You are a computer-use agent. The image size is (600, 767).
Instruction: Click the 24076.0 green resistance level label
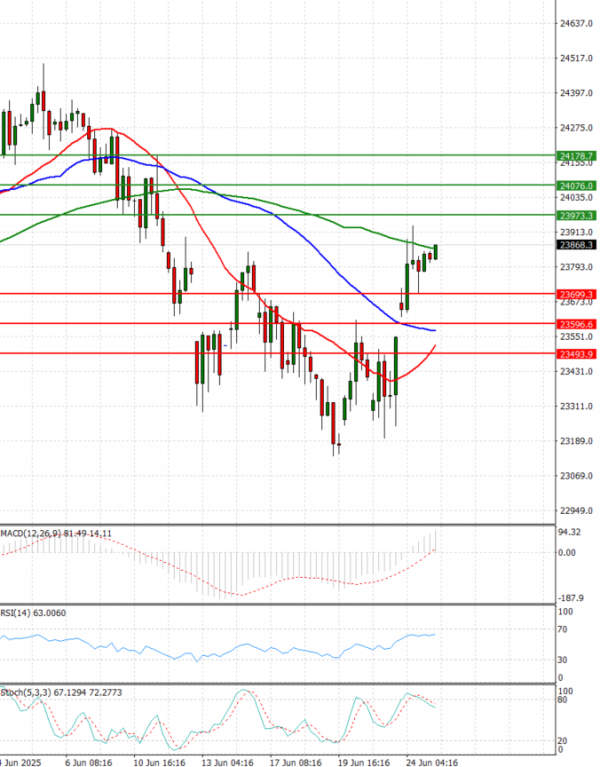[576, 186]
